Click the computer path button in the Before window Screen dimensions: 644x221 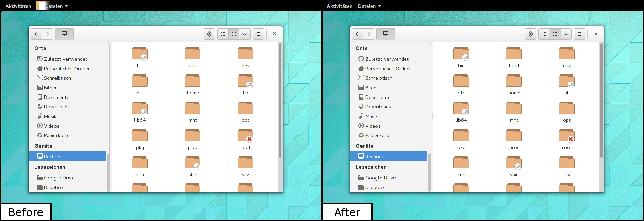pyautogui.click(x=64, y=34)
